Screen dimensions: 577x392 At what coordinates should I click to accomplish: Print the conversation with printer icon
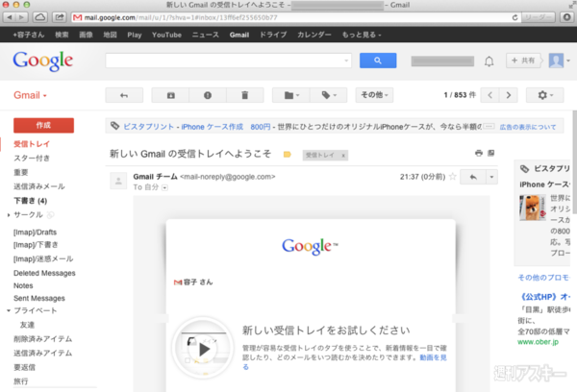pyautogui.click(x=478, y=153)
